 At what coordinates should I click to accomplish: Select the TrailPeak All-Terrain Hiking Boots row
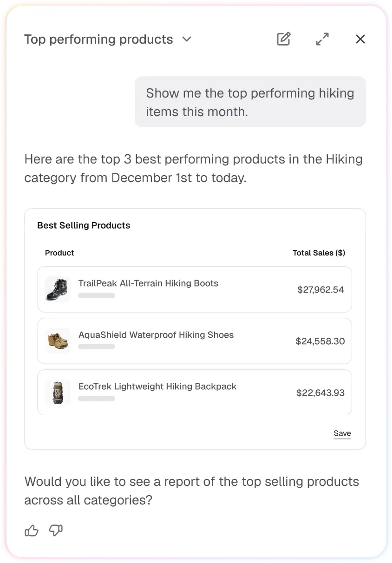point(195,289)
